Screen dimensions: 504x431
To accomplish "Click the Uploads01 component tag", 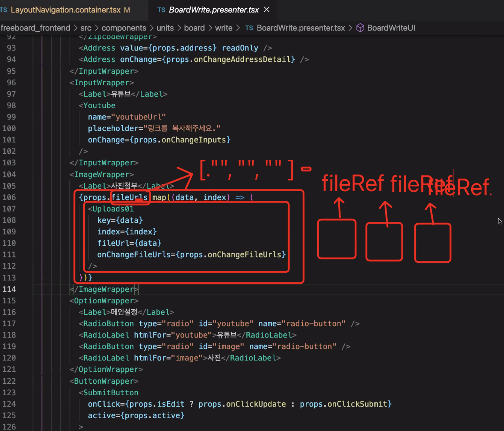I will [111, 209].
